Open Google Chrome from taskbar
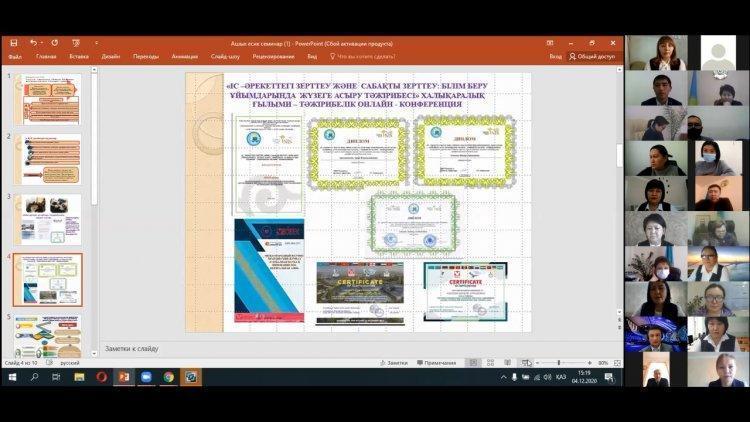750x422 pixels. point(168,377)
